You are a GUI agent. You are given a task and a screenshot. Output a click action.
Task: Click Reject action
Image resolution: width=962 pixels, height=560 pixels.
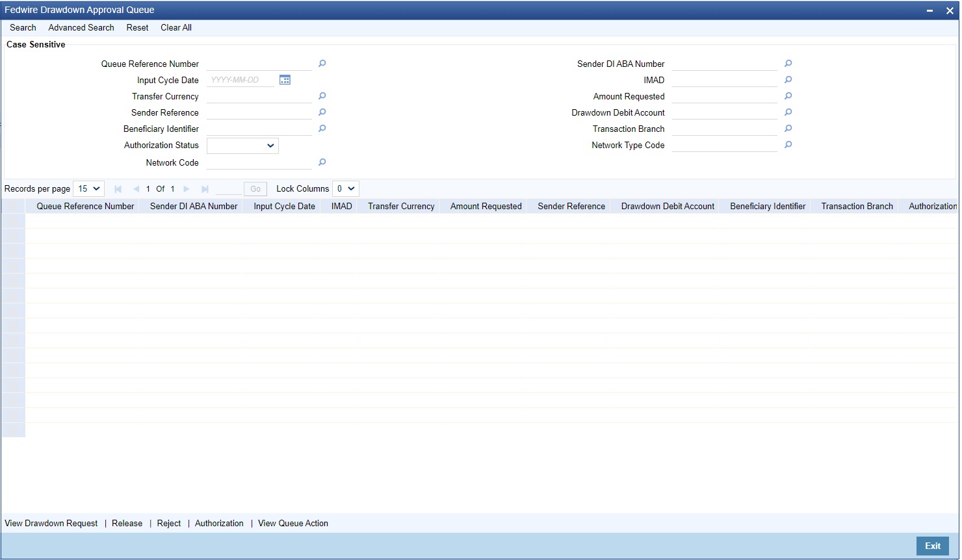click(x=169, y=523)
